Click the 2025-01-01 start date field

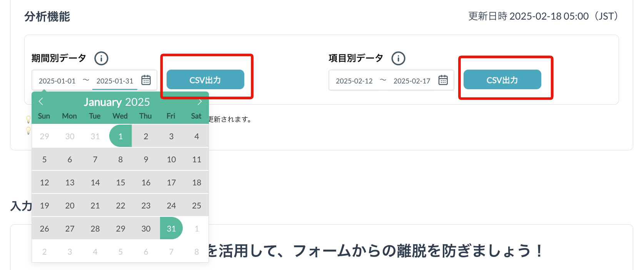click(57, 81)
